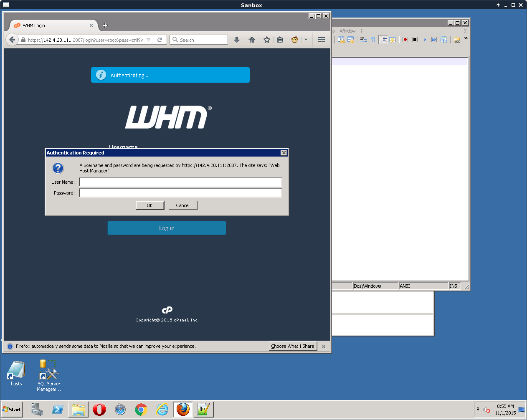Click second lock-window icon in editor toolbar
This screenshot has height=420, width=527.
point(351,40)
